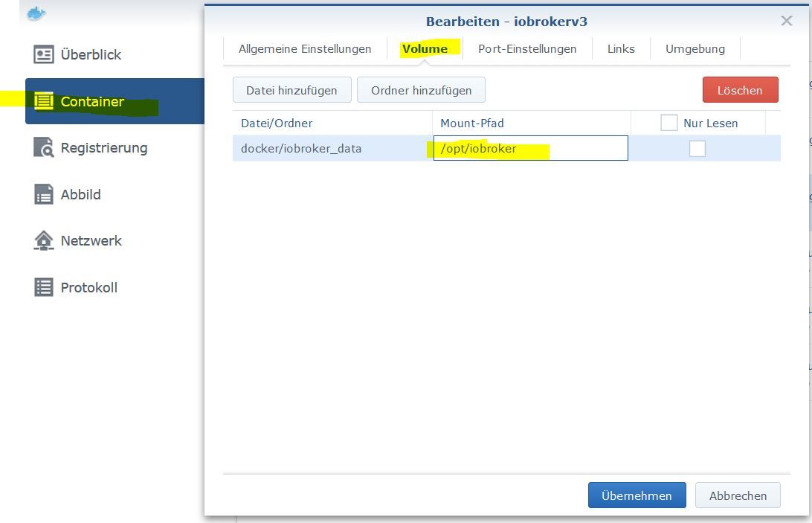This screenshot has width=812, height=523.
Task: Apply changes with Übernehmen
Action: click(x=637, y=495)
